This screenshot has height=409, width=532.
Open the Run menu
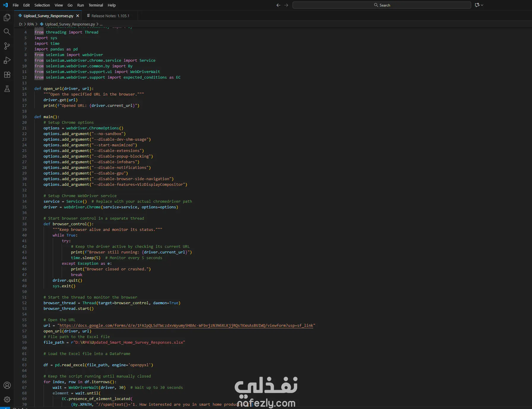point(80,5)
